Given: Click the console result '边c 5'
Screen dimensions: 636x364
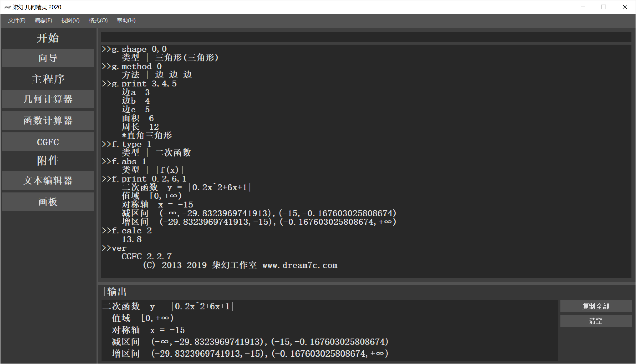Looking at the screenshot, I should coord(136,109).
